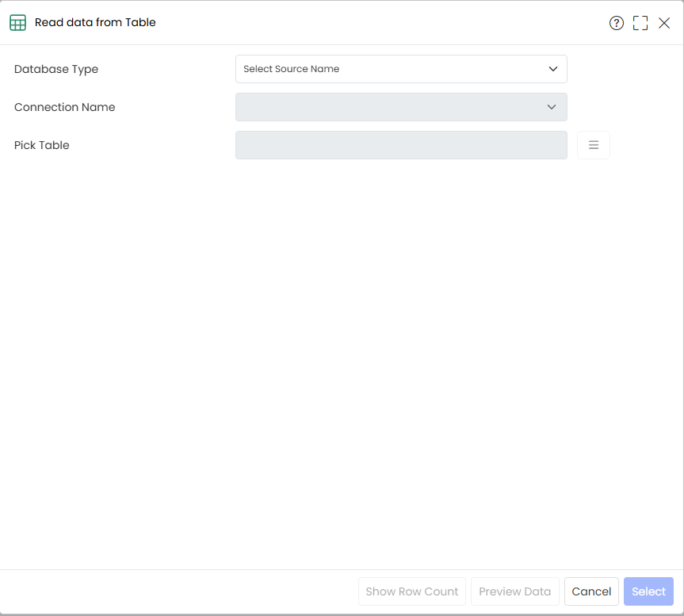This screenshot has height=616, width=684.
Task: Click Show Row Count button
Action: pos(412,591)
